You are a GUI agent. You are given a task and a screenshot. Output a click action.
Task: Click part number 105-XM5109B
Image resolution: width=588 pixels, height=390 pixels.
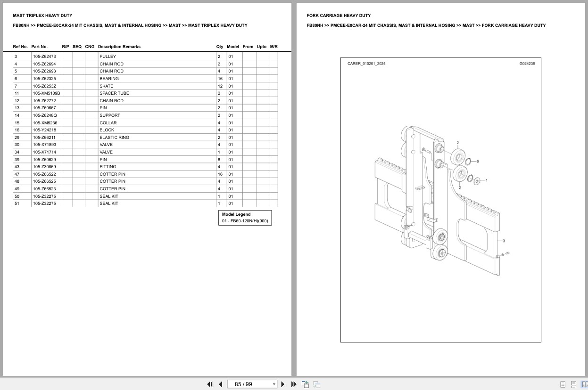pos(46,93)
